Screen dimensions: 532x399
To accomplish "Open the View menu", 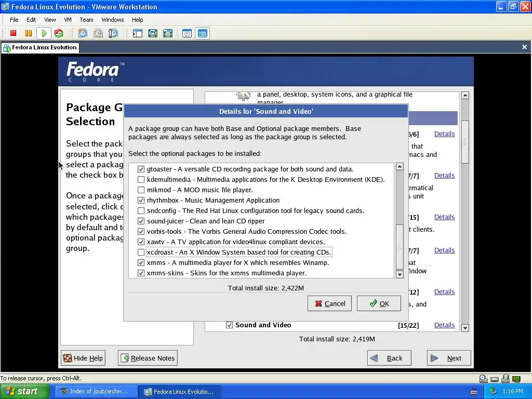I will click(50, 20).
